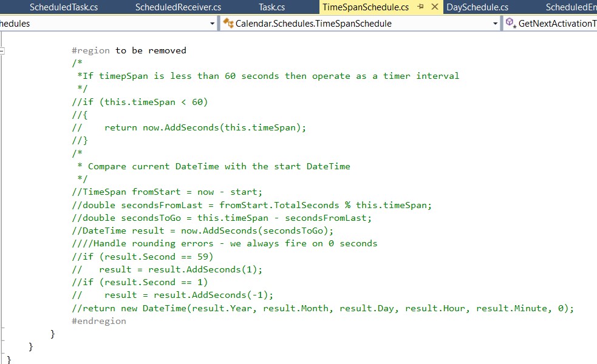597x364 pixels.
Task: Switch to the Task.cs tab
Action: point(272,7)
